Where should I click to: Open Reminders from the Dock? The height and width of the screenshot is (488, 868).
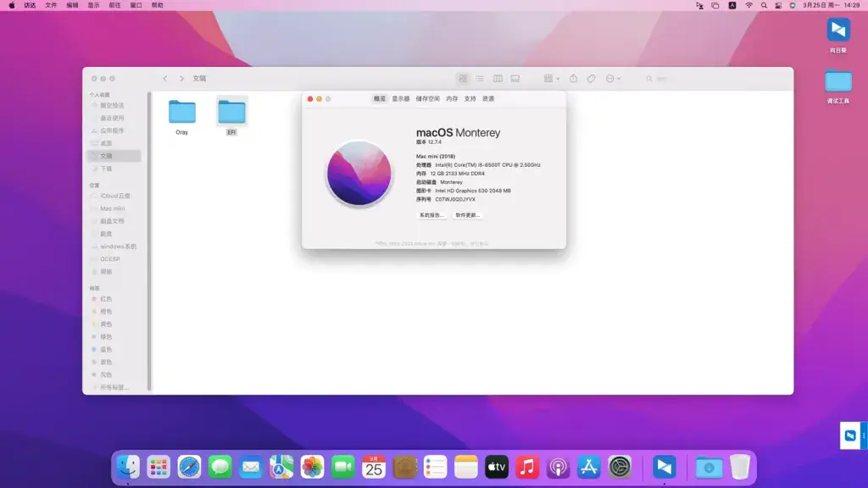[x=435, y=467]
